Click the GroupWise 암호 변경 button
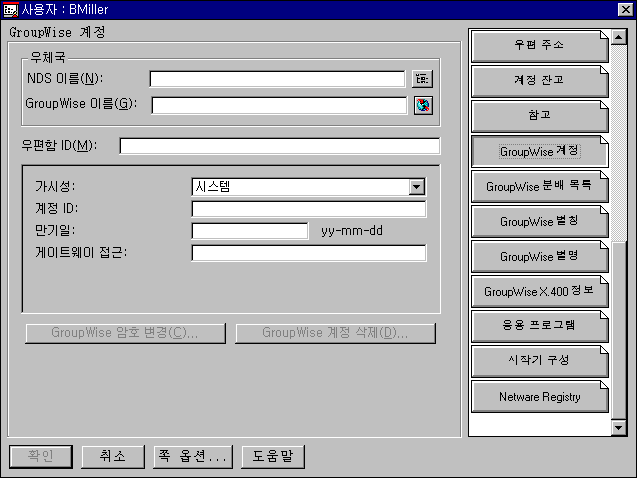 click(x=125, y=333)
